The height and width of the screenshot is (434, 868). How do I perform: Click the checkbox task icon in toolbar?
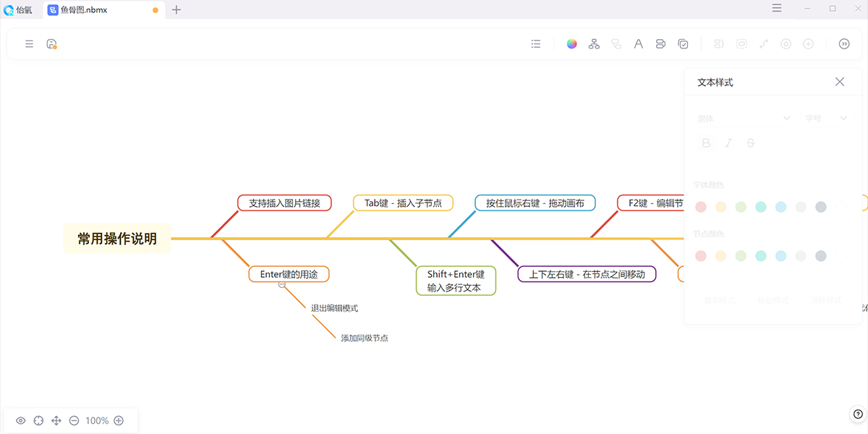683,44
